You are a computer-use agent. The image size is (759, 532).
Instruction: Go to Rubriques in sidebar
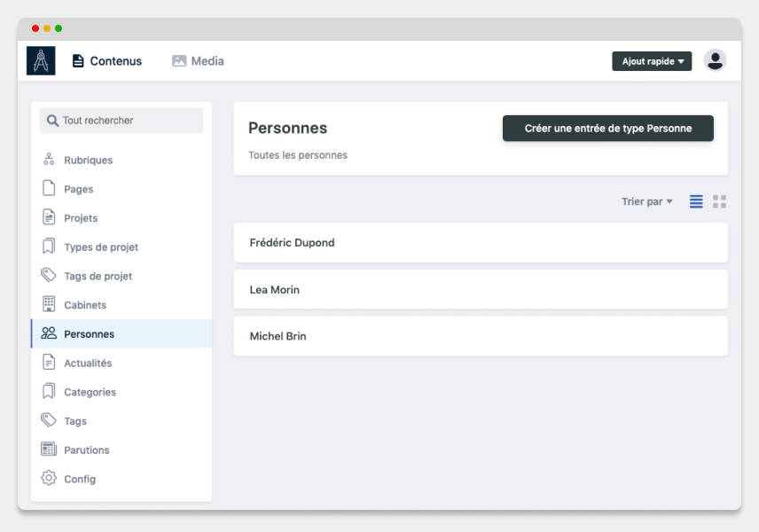coord(121,160)
